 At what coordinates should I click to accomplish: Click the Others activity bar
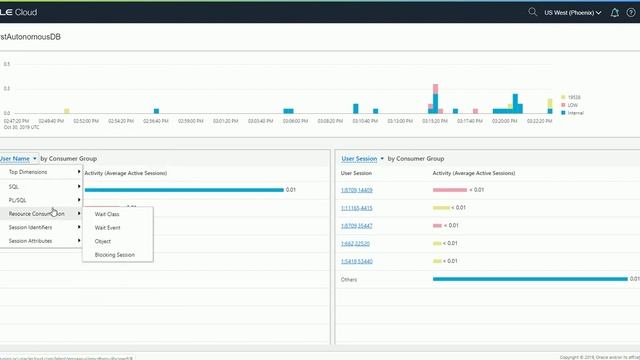(530, 279)
